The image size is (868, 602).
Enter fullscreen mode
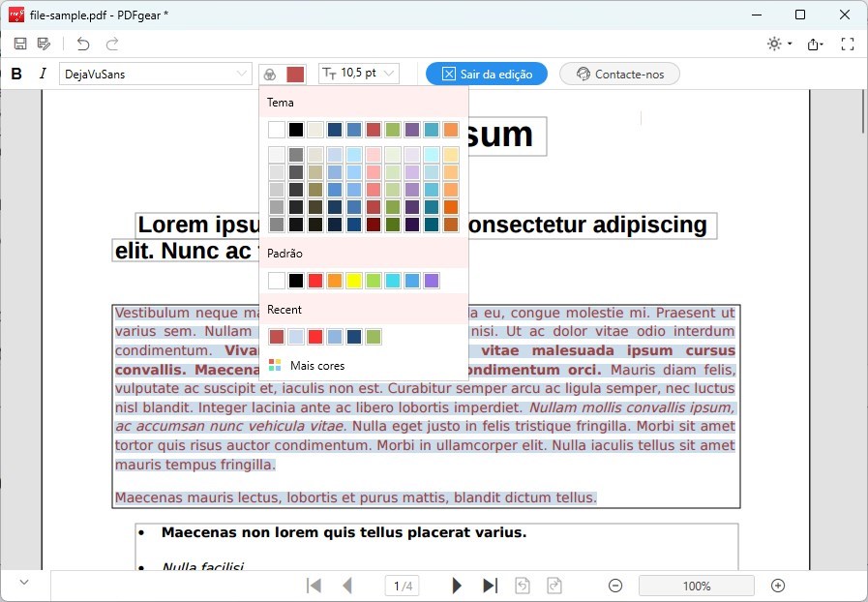click(x=849, y=44)
